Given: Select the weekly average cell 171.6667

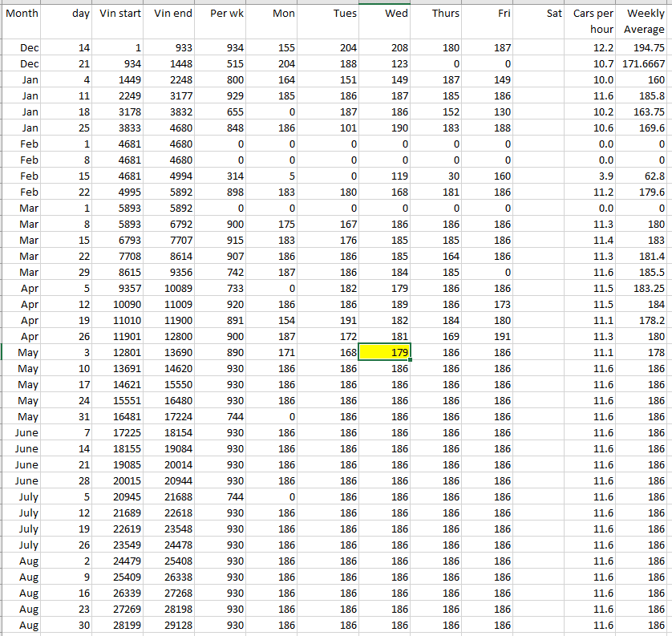Looking at the screenshot, I should (x=644, y=64).
